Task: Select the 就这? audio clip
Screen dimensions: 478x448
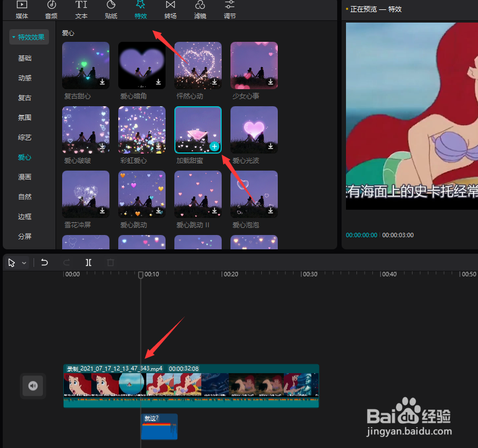Action: pyautogui.click(x=159, y=427)
